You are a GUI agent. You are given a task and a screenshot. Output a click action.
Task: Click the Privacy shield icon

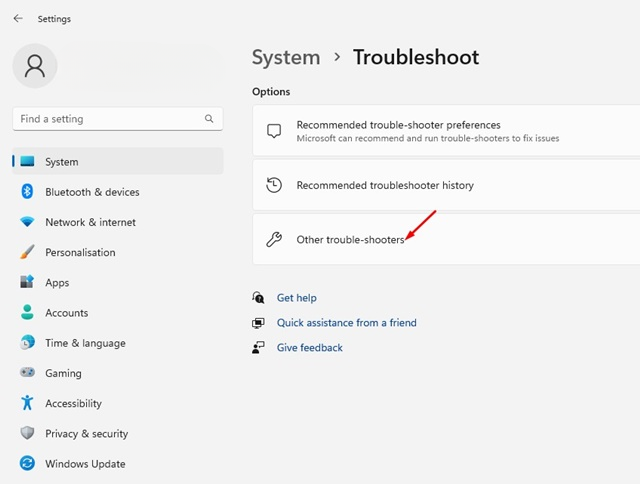[x=27, y=433]
